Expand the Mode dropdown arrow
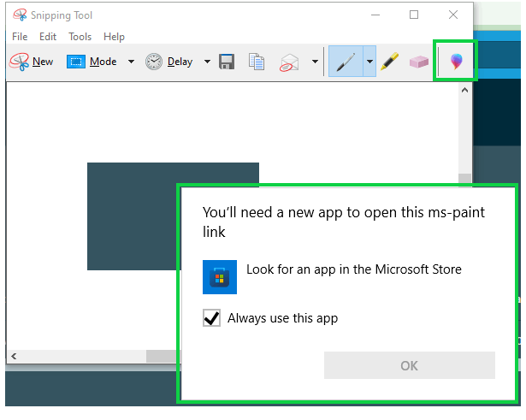 click(x=131, y=62)
